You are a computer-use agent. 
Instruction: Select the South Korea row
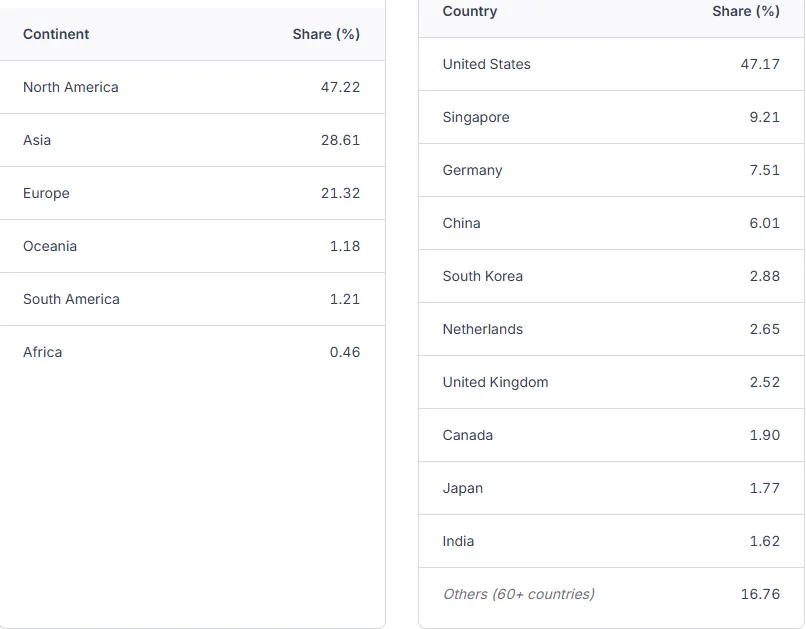point(483,276)
